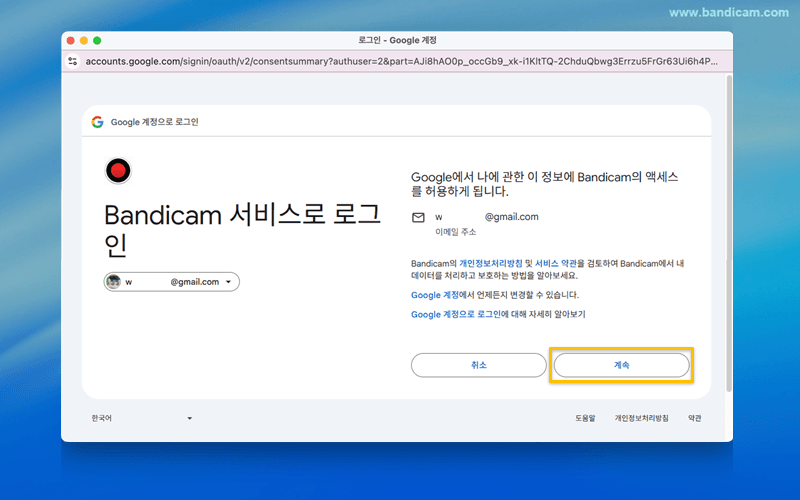Close the window with the red button
This screenshot has height=500, width=800.
click(x=71, y=40)
